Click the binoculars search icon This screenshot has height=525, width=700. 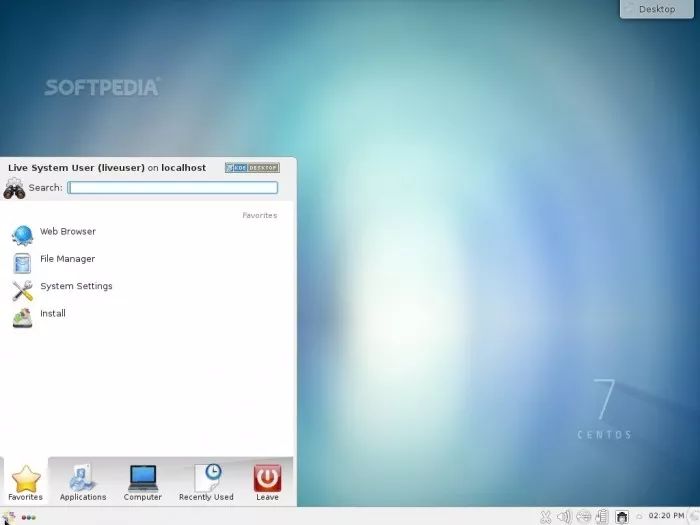(14, 188)
